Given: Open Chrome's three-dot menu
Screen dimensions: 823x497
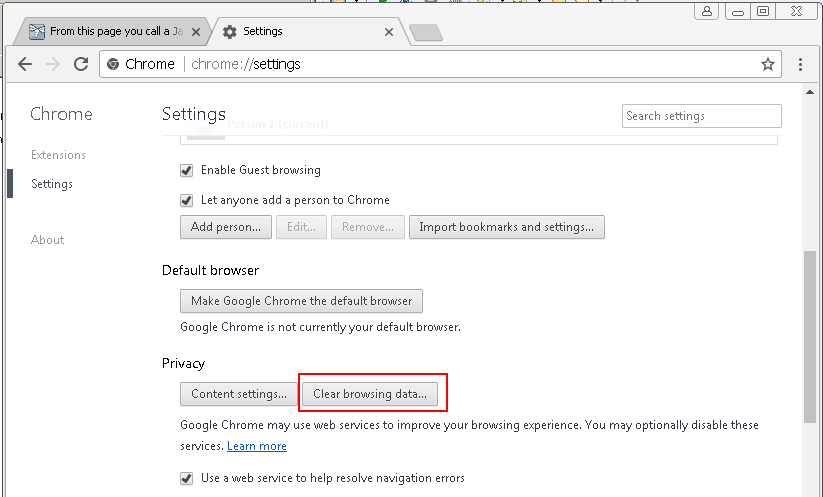Looking at the screenshot, I should 800,64.
